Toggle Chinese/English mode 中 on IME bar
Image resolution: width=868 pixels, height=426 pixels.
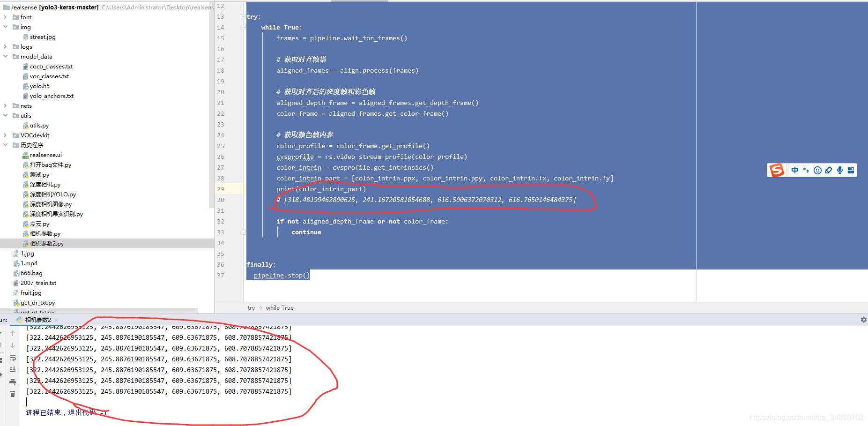click(795, 170)
